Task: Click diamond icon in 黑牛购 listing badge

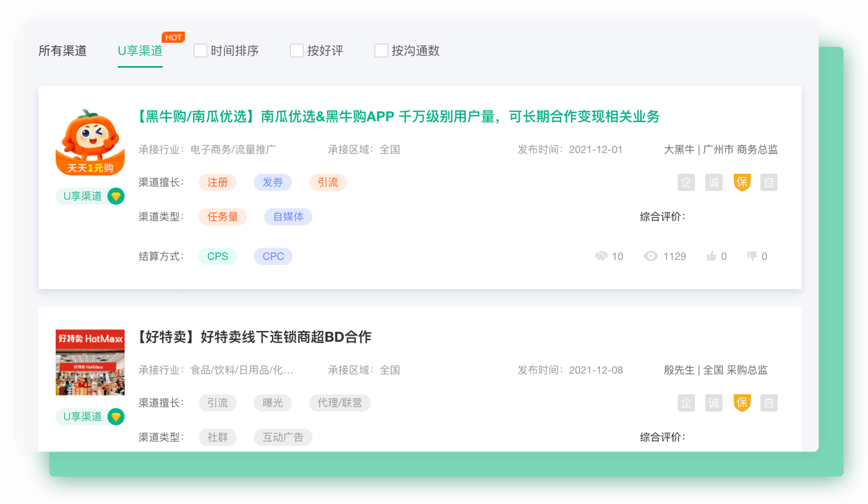Action: (116, 196)
